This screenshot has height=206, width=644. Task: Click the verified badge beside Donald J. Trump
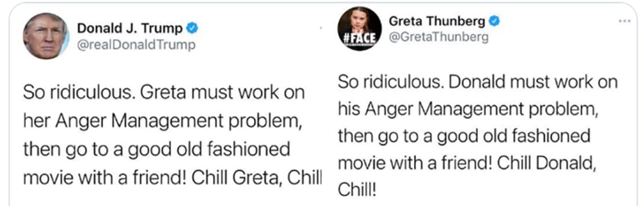193,28
